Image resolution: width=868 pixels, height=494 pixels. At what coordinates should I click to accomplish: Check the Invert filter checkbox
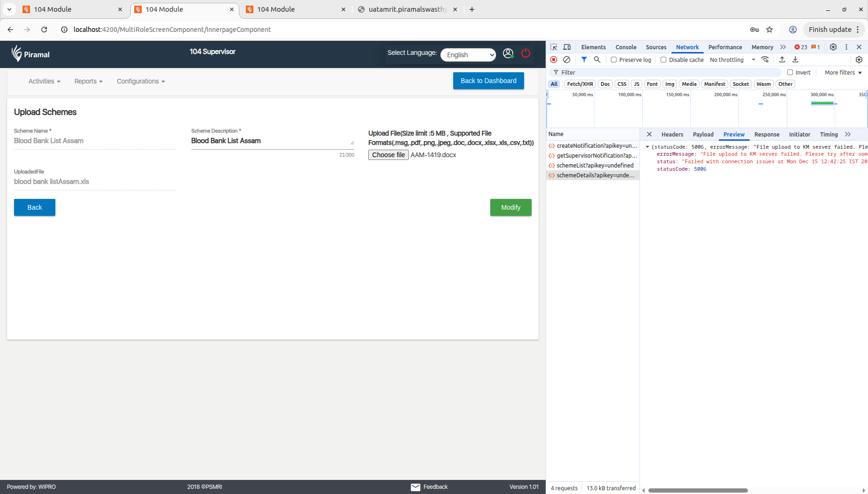[x=790, y=72]
